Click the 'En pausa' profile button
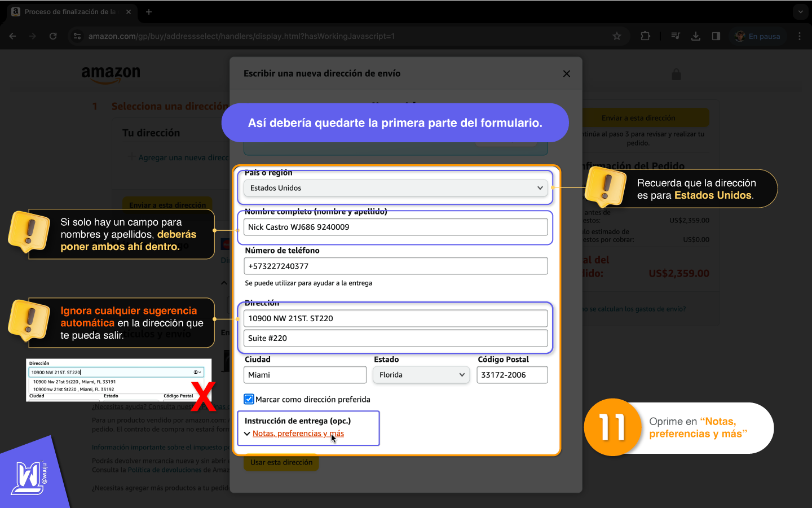This screenshot has height=508, width=812. point(758,36)
